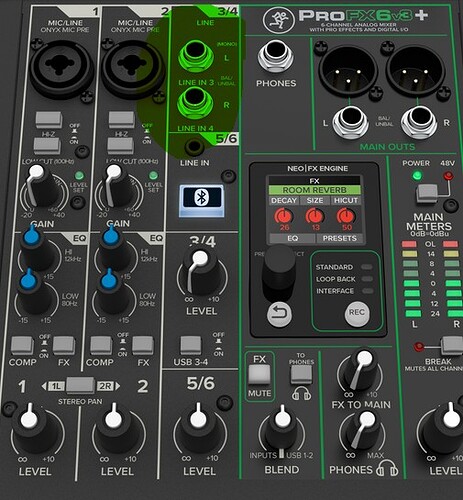463x500 pixels.
Task: Click the right XLR main output connector
Action: [x=415, y=70]
